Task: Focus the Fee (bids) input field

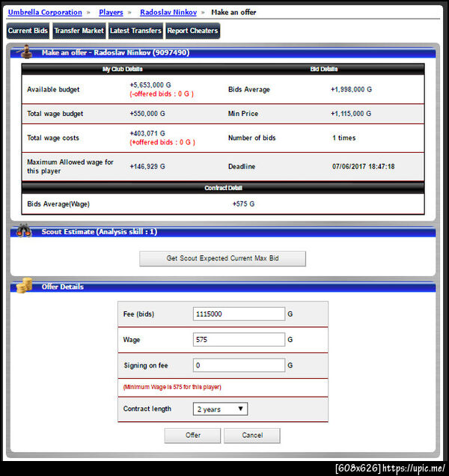Action: pos(239,314)
